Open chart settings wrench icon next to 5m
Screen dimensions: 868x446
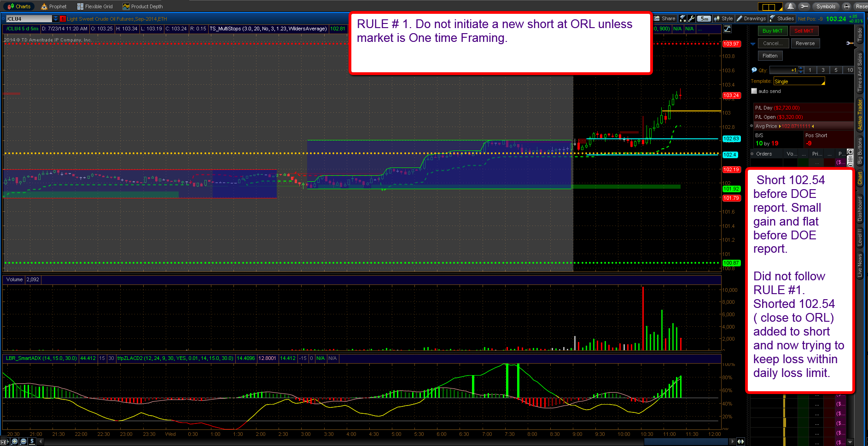(x=691, y=18)
